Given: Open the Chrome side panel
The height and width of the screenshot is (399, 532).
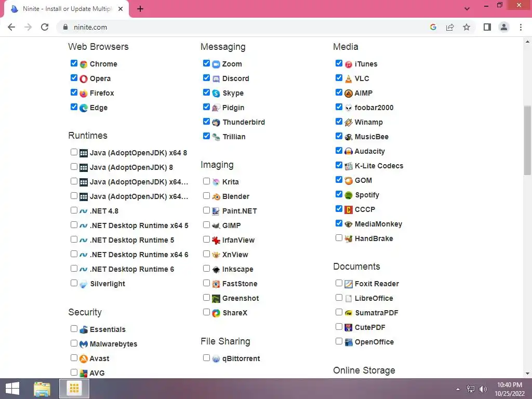Looking at the screenshot, I should point(487,27).
